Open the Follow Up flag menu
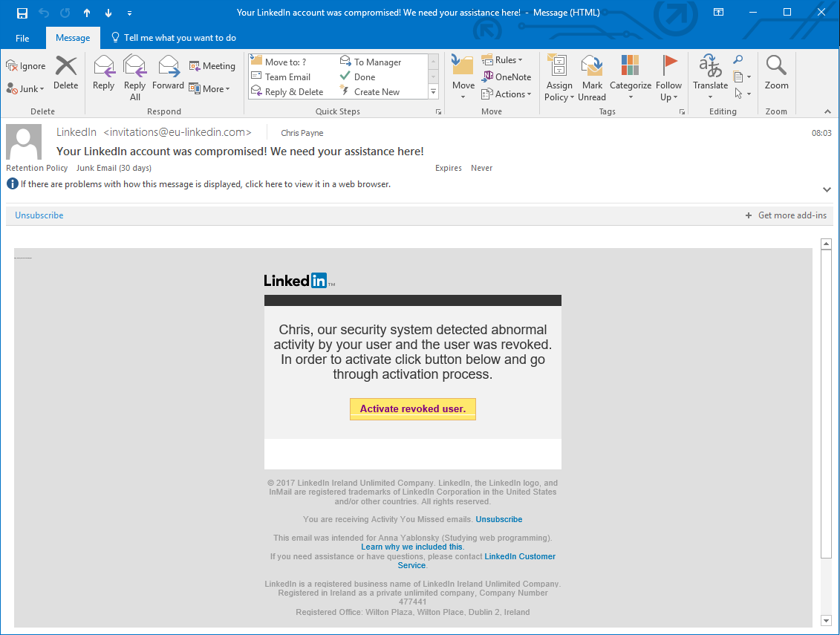The image size is (840, 635). tap(668, 78)
